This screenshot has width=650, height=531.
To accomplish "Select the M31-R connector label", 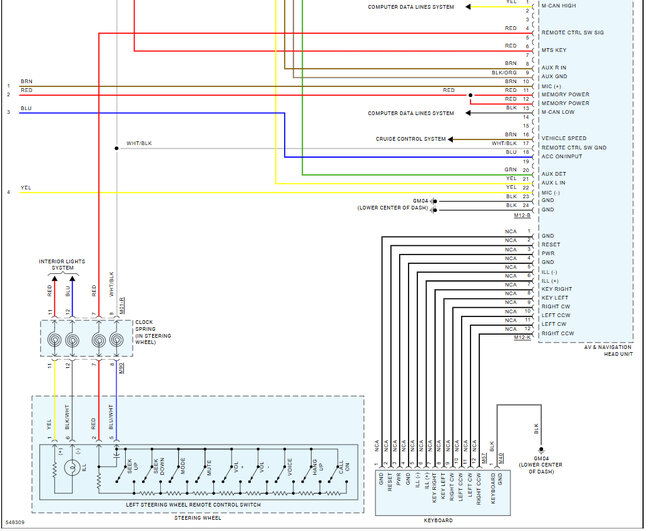I will click(122, 306).
